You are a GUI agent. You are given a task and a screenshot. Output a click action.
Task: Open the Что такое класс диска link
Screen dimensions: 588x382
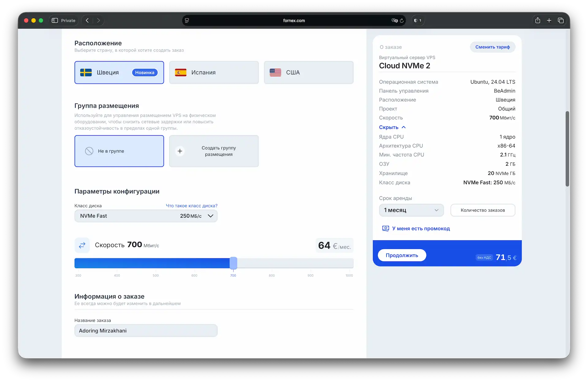pos(191,206)
